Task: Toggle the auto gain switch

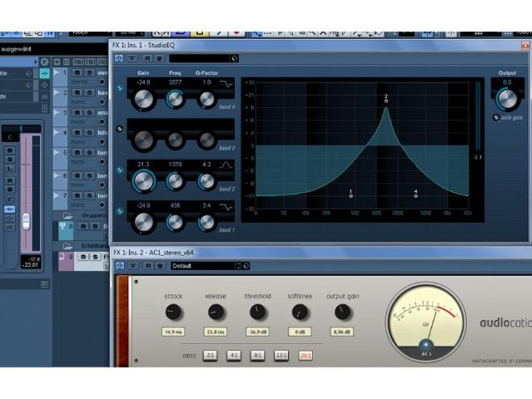Action: (x=496, y=117)
